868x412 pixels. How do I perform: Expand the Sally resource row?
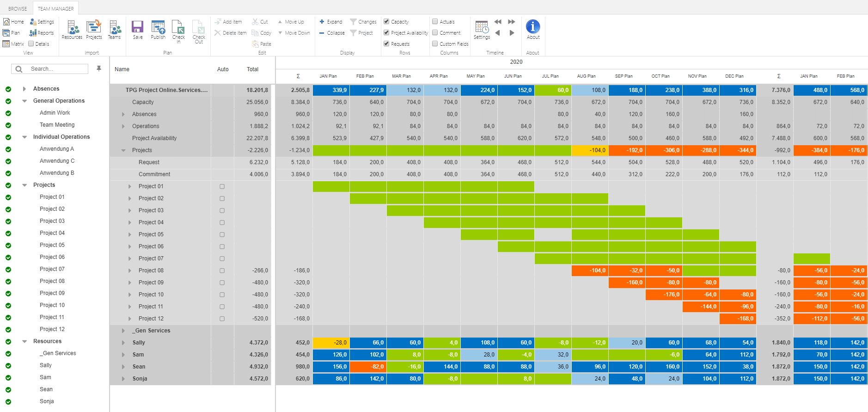pos(123,343)
